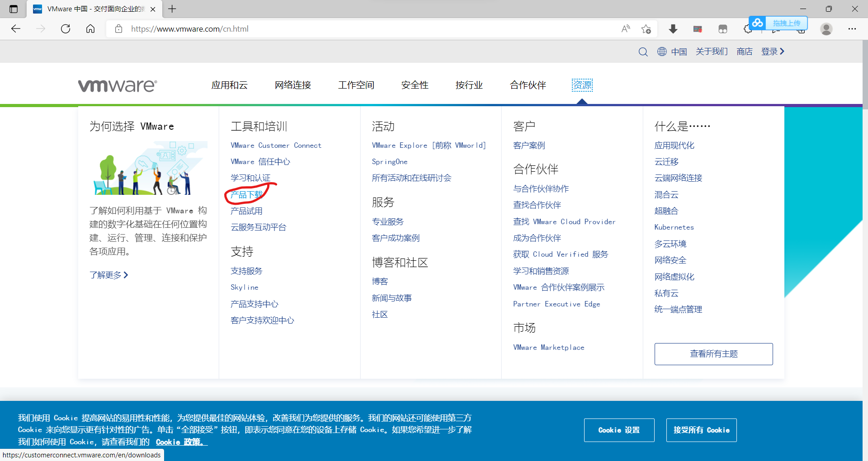Open 关于我们 in the top bar
This screenshot has width=868, height=461.
(x=712, y=52)
